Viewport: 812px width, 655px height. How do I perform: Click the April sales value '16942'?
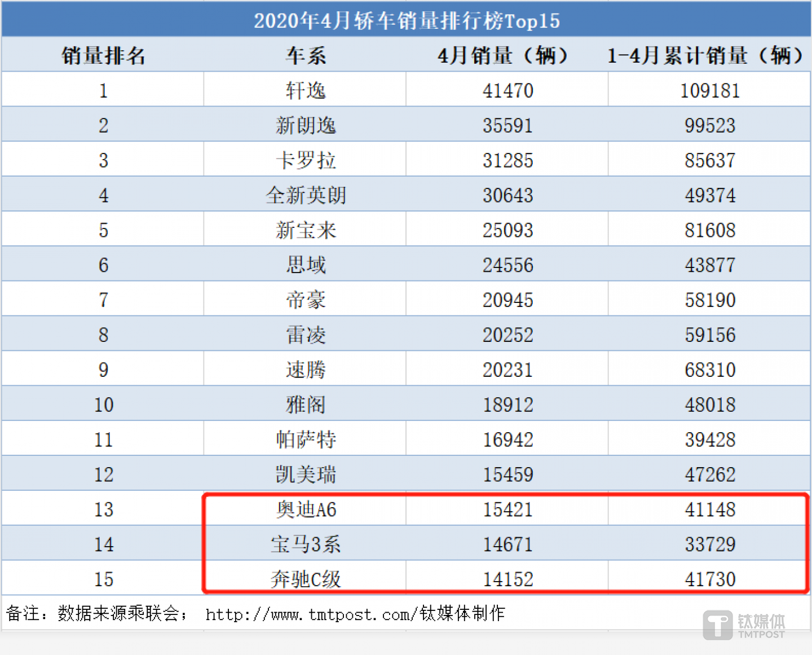[x=507, y=440]
